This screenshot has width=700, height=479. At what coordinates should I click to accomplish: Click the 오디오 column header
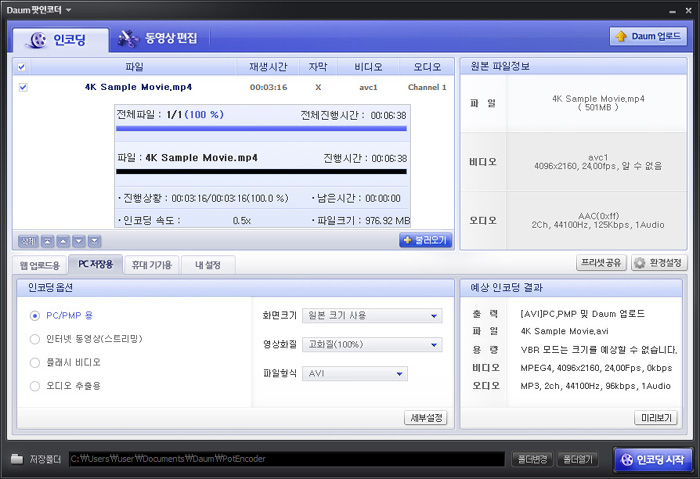click(427, 67)
